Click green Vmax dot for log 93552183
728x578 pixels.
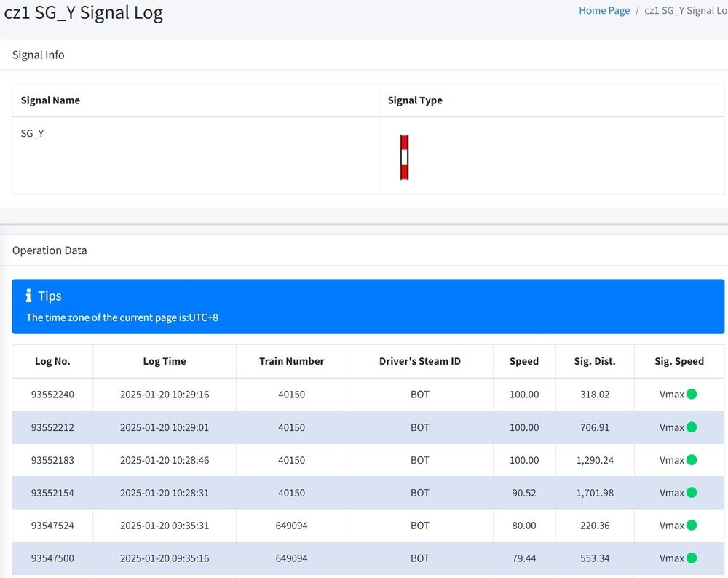pos(692,460)
